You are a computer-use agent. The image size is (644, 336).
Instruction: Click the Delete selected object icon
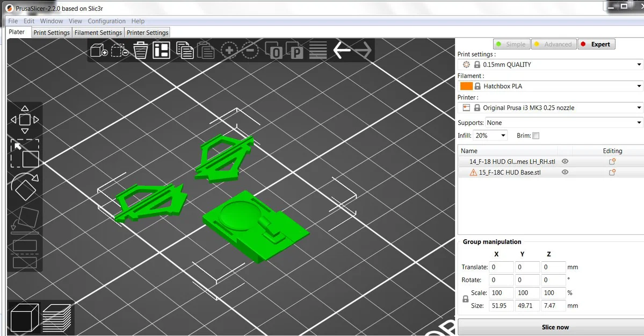click(x=120, y=51)
